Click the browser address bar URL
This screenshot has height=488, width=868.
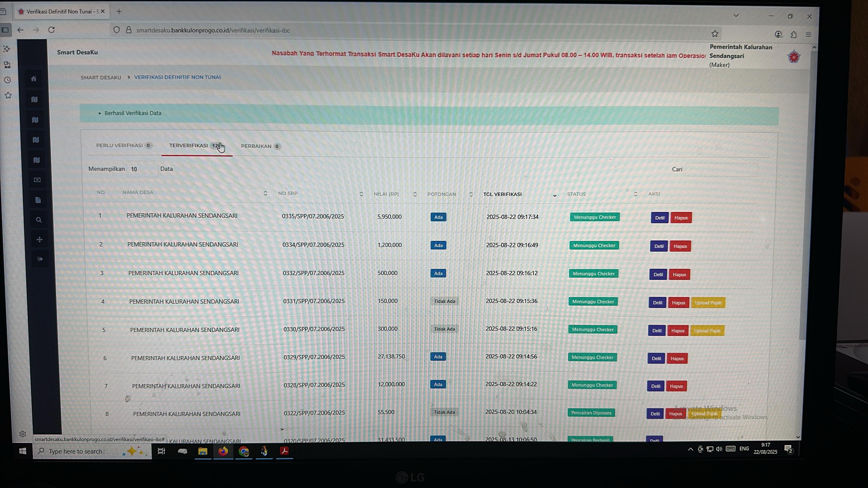[x=213, y=30]
